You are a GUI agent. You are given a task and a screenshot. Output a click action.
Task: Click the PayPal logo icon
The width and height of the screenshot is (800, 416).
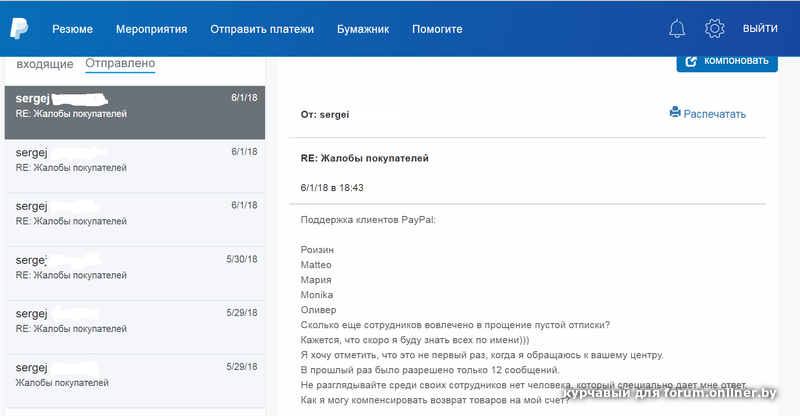19,29
